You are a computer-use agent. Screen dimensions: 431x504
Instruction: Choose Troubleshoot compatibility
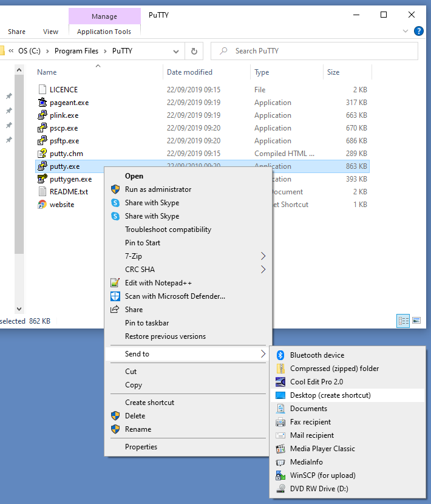(x=189, y=230)
